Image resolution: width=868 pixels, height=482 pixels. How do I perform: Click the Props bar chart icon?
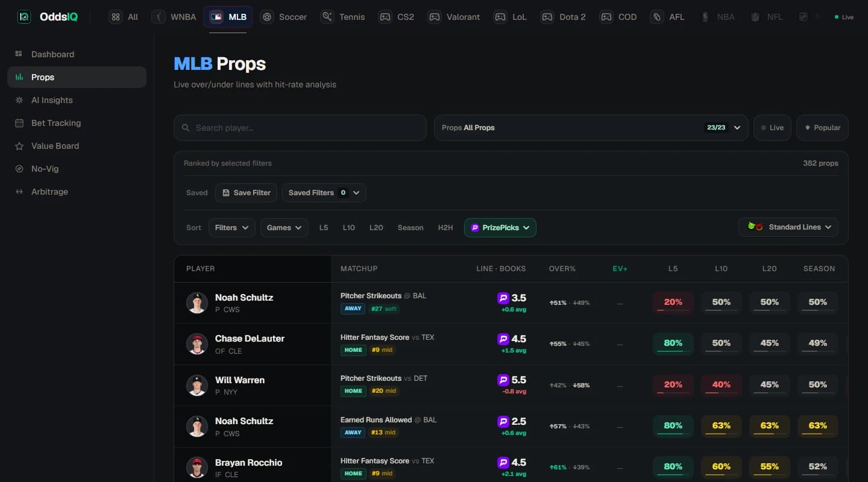coord(19,77)
